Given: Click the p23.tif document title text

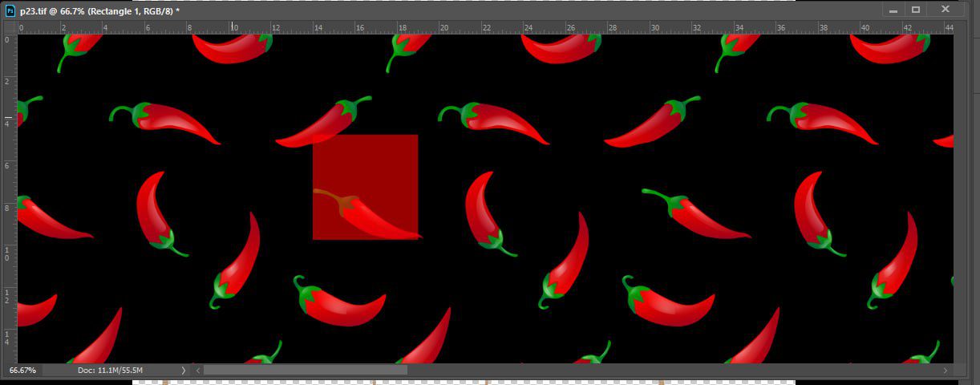Looking at the screenshot, I should [x=99, y=11].
